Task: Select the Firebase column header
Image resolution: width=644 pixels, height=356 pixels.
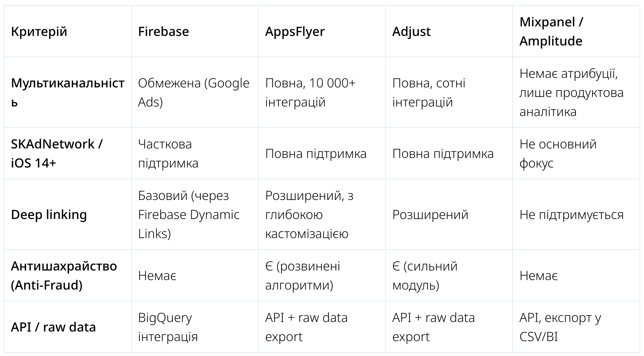Action: click(164, 32)
